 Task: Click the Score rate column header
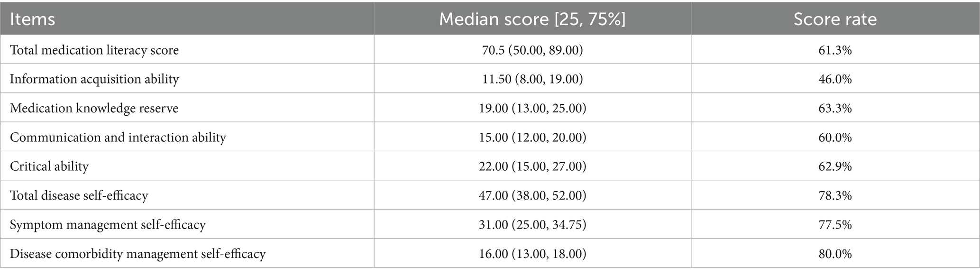click(x=835, y=19)
